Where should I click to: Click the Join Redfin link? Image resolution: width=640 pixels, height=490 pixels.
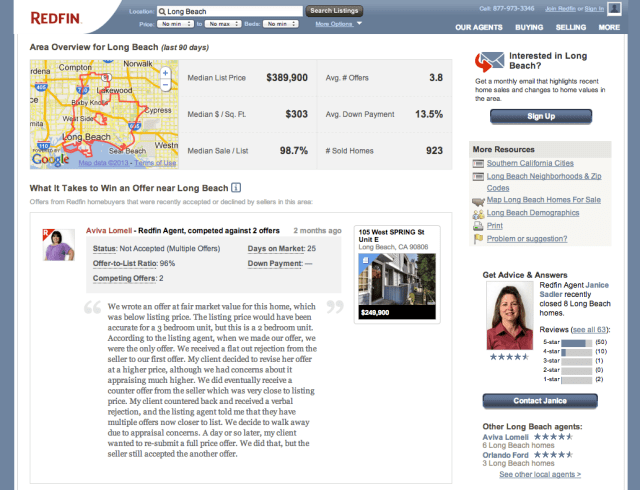[x=560, y=9]
